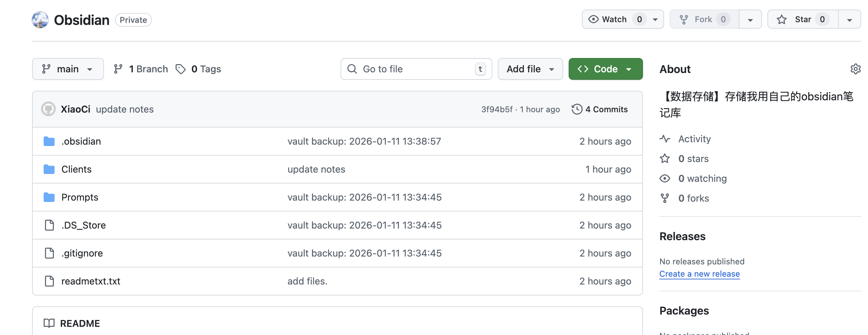Click the .obsidian folder icon
This screenshot has height=335, width=868.
click(x=49, y=141)
